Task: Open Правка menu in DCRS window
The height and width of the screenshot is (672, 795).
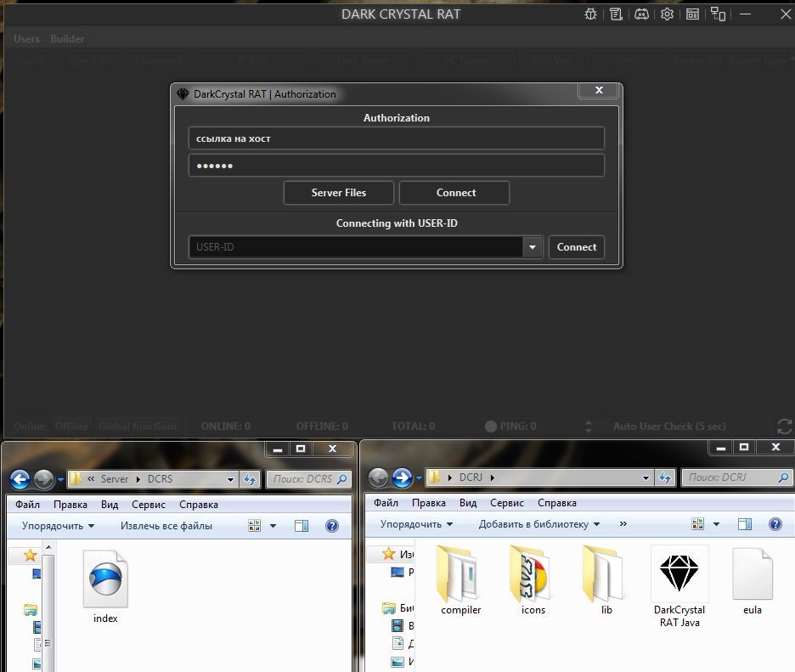Action: (x=70, y=505)
